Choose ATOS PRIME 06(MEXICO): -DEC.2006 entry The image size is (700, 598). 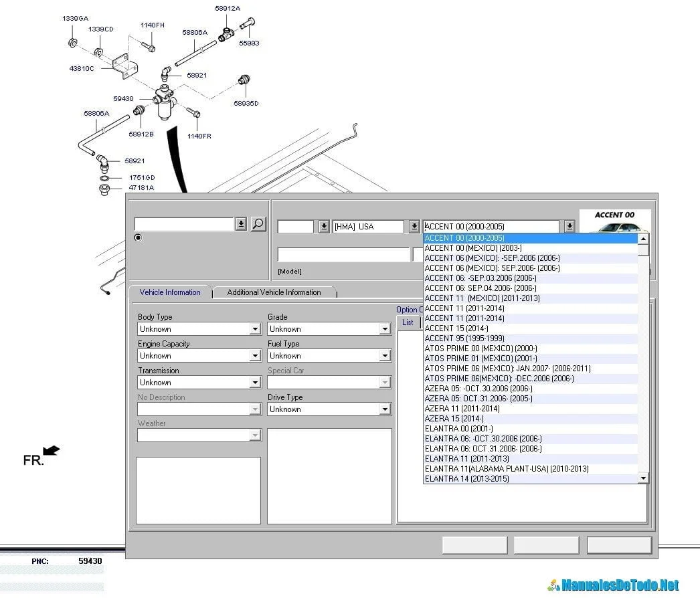pyautogui.click(x=531, y=379)
